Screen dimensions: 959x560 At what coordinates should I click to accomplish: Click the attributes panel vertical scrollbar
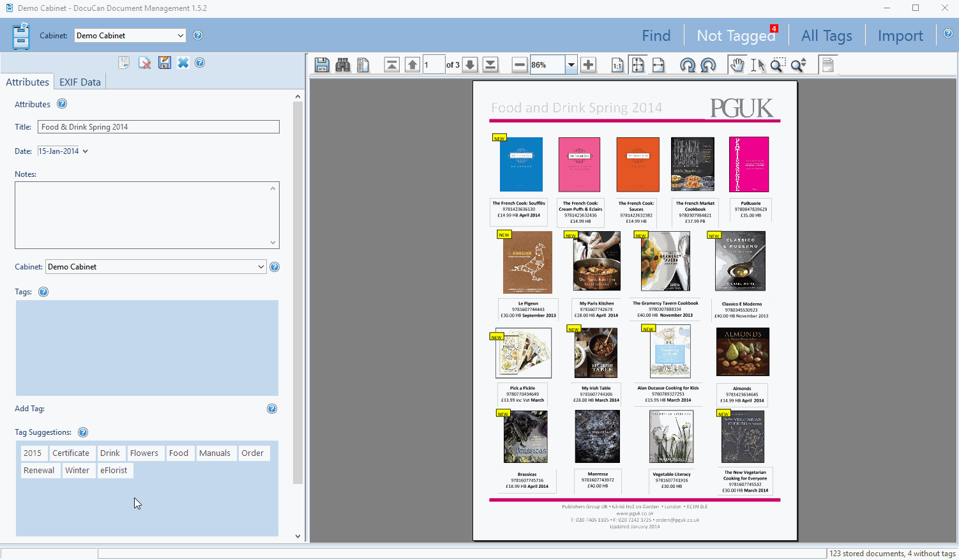tap(298, 292)
